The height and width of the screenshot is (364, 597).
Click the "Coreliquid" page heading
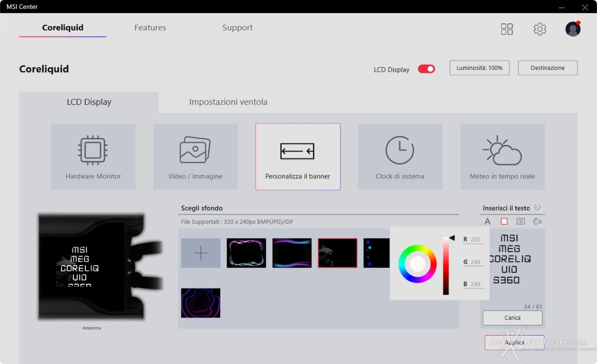[44, 69]
